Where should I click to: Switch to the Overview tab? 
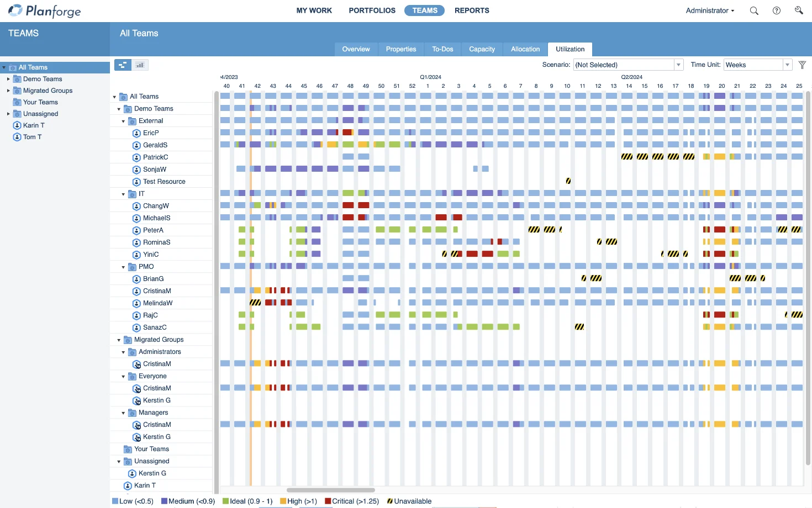click(356, 49)
